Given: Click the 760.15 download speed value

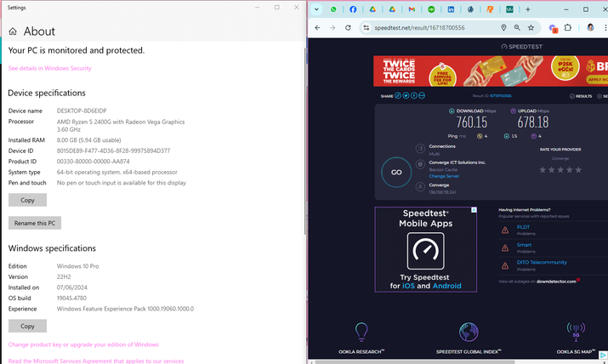Looking at the screenshot, I should (x=471, y=122).
